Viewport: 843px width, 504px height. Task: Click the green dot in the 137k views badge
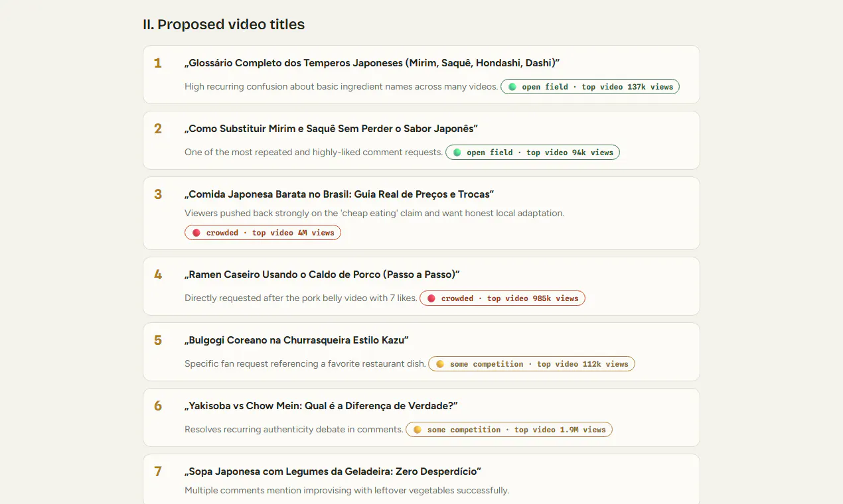pos(512,87)
